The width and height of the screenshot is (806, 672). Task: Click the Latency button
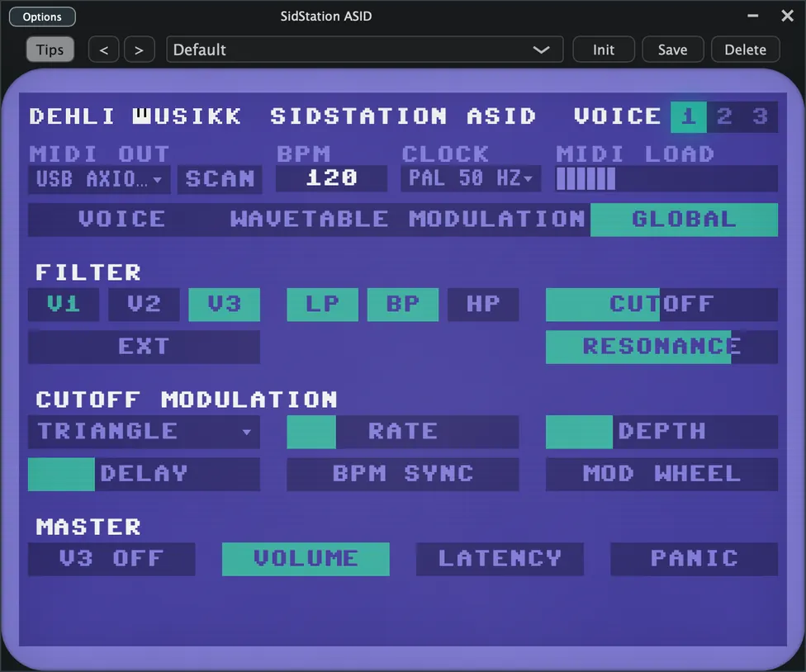tap(500, 559)
